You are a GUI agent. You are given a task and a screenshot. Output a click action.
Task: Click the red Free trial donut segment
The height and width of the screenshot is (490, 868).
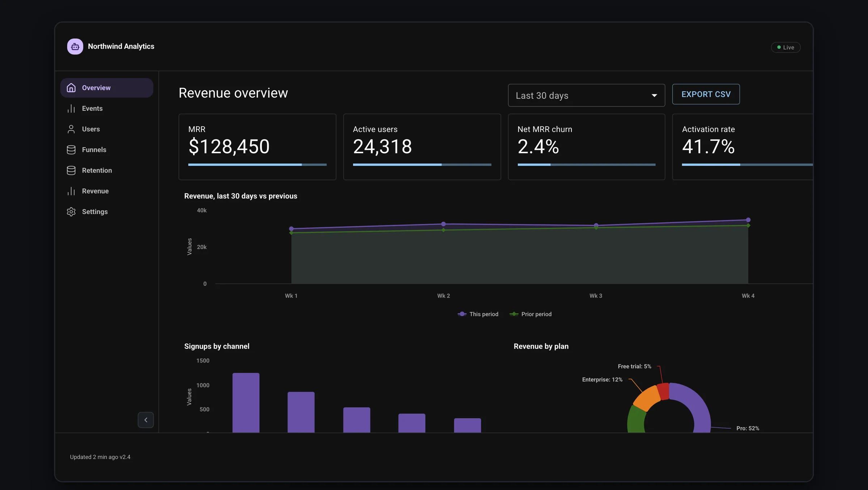pyautogui.click(x=663, y=391)
